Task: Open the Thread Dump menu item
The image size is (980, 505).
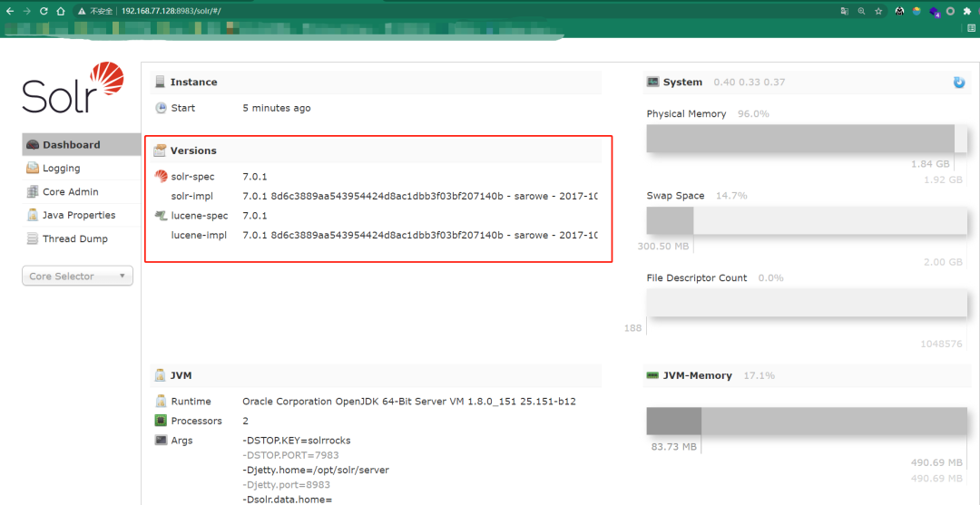Action: (82, 238)
